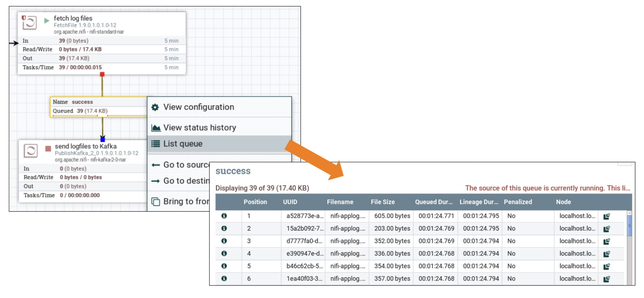Sort table by Position column header
The width and height of the screenshot is (644, 298).
click(255, 202)
